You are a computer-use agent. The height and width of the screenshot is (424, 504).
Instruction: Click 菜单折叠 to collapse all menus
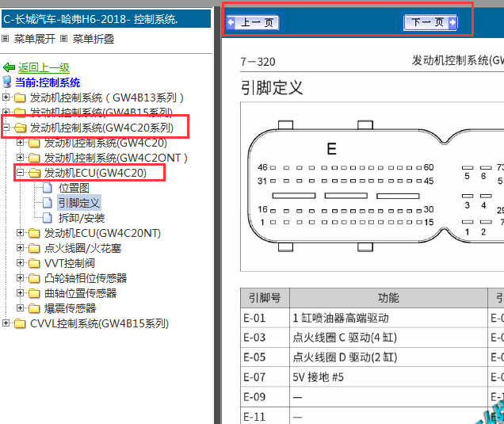pos(94,39)
